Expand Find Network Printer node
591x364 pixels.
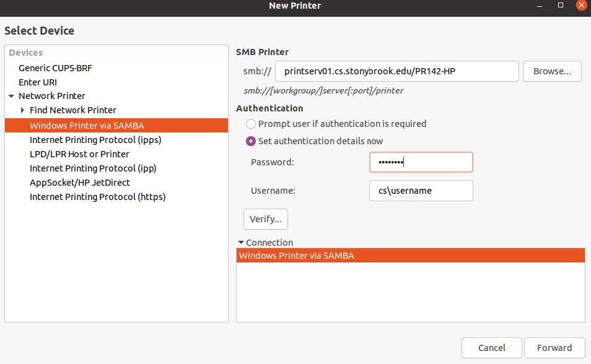pos(23,110)
